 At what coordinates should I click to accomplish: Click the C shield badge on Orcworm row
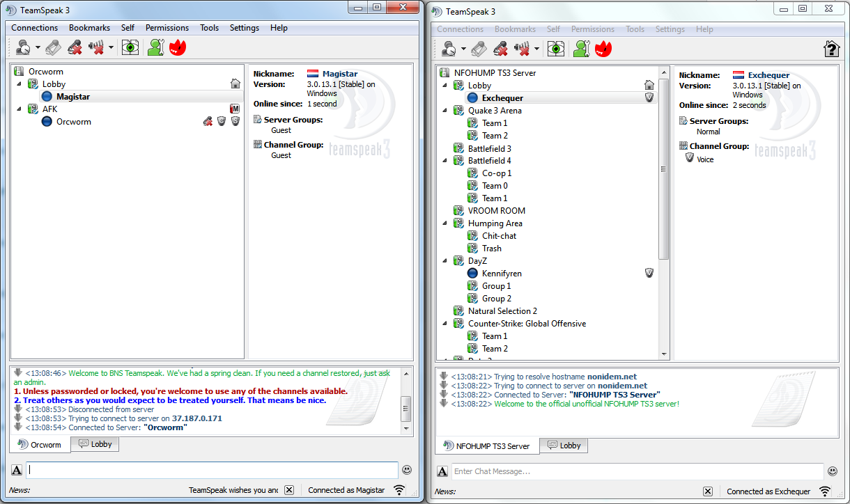point(222,121)
